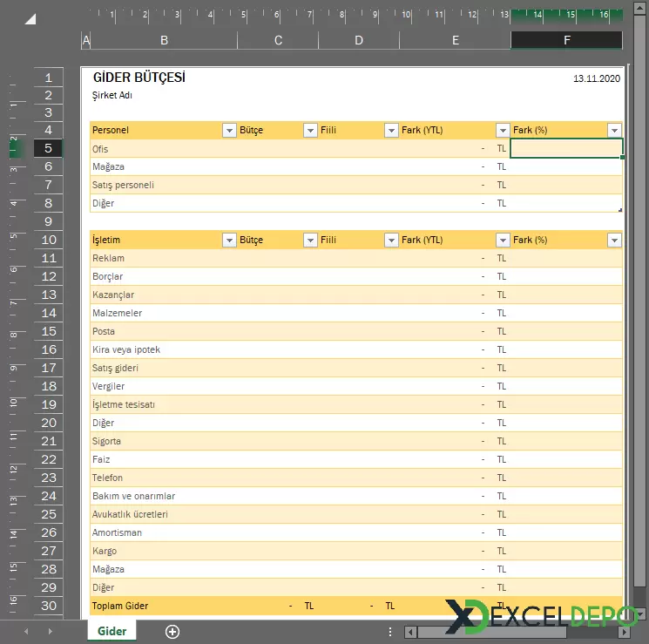Viewport: 649px width, 644px height.
Task: Switch to the Gider sheet tab
Action: [x=112, y=631]
